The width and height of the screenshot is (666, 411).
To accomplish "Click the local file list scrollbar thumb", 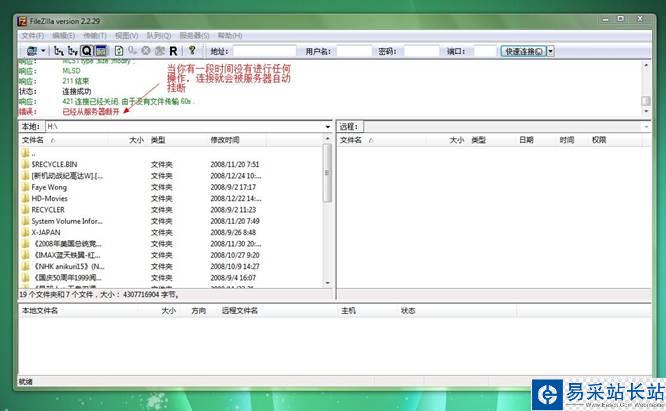I will pyautogui.click(x=327, y=172).
